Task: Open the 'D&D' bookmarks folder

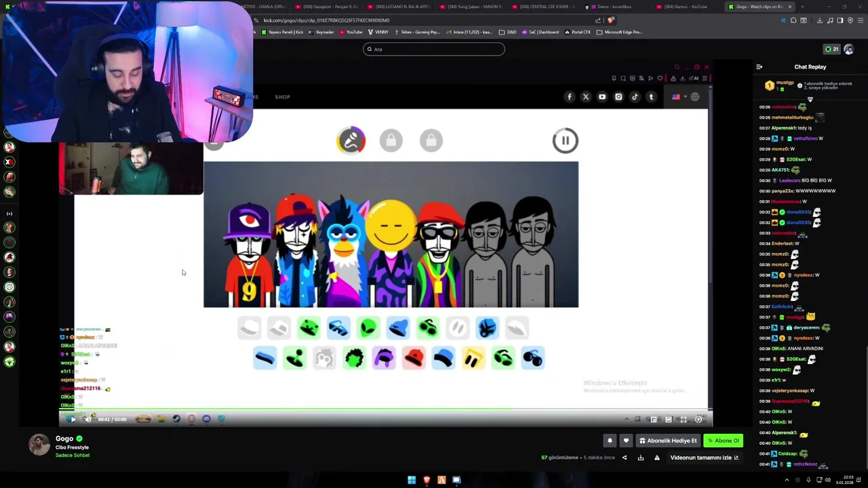Action: tap(507, 32)
